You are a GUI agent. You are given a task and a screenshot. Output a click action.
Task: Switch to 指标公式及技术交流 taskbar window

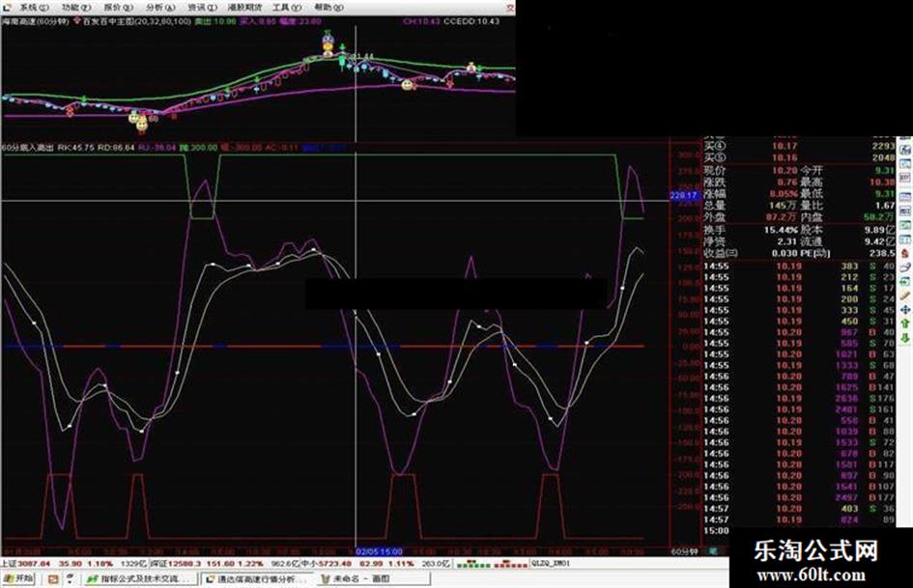point(140,579)
